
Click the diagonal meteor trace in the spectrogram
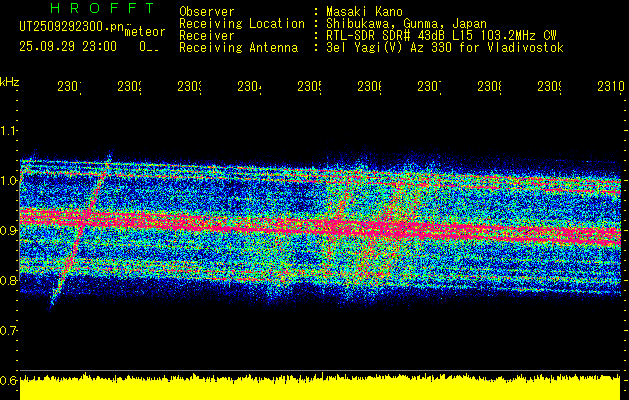click(81, 229)
